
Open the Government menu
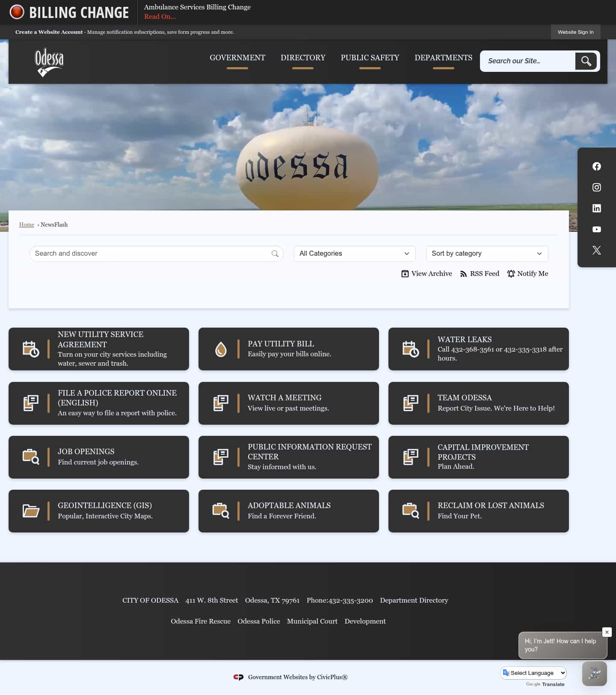[x=237, y=58]
